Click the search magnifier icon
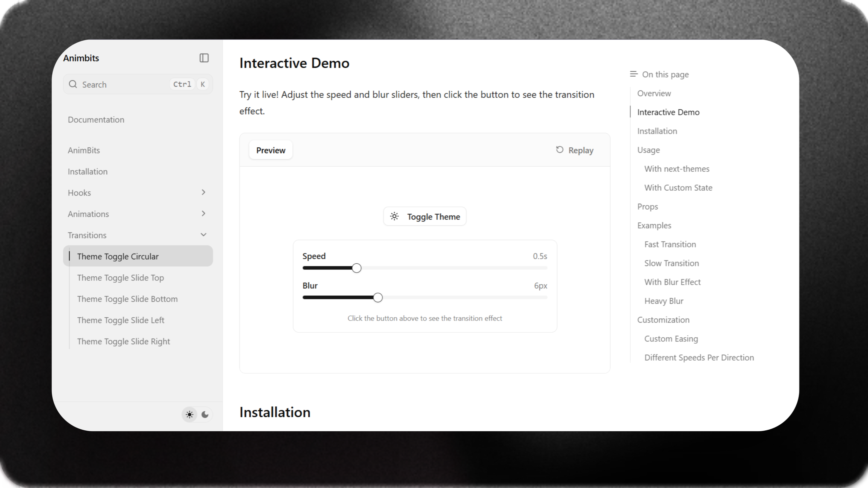Image resolution: width=868 pixels, height=488 pixels. click(x=73, y=84)
